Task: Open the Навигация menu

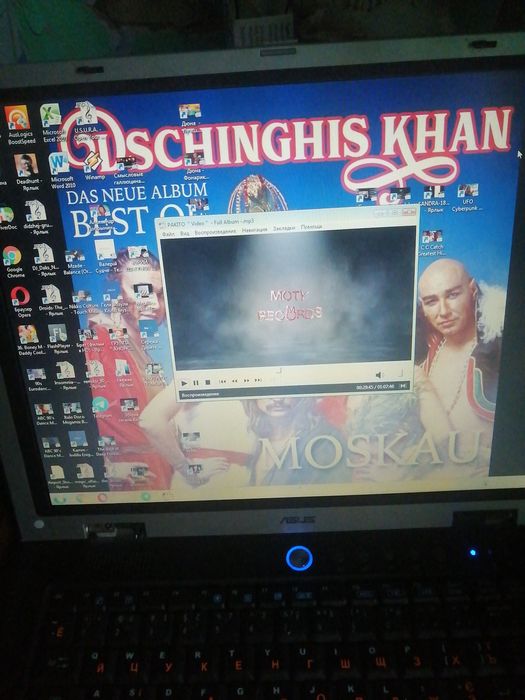Action: click(254, 230)
